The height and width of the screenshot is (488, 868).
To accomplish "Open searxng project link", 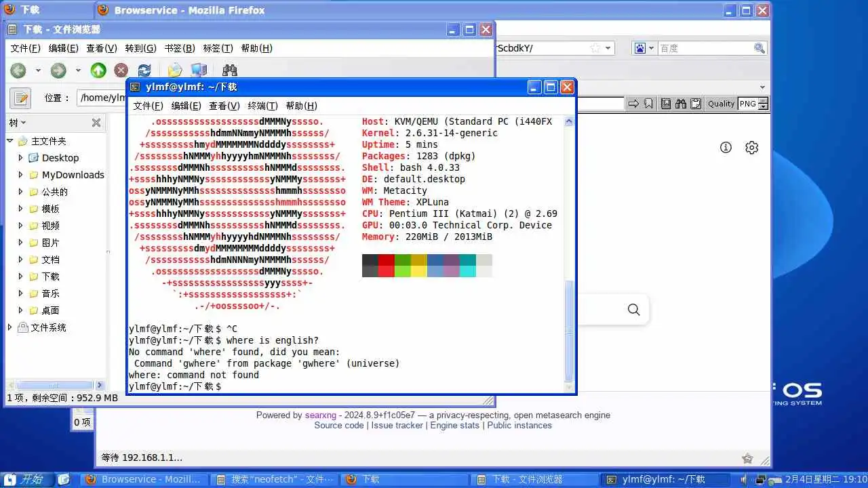I will [x=321, y=415].
